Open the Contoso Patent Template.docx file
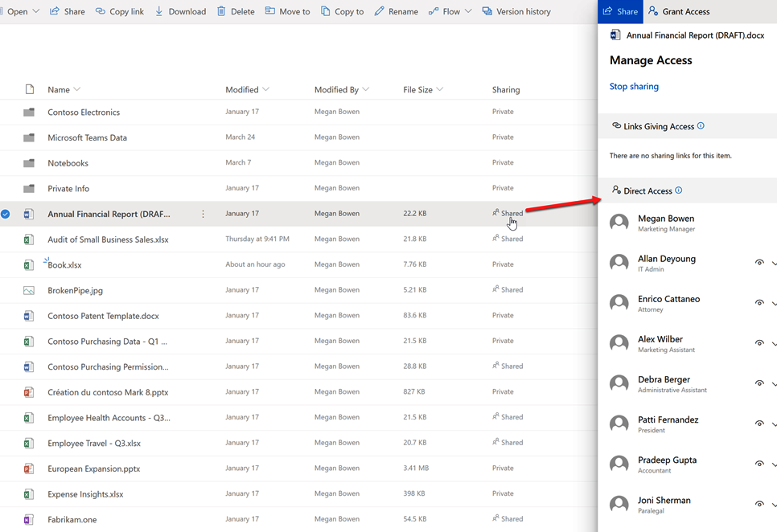 103,316
